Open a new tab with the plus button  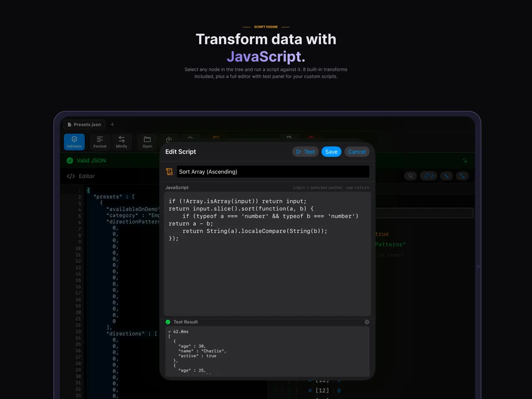(x=112, y=124)
